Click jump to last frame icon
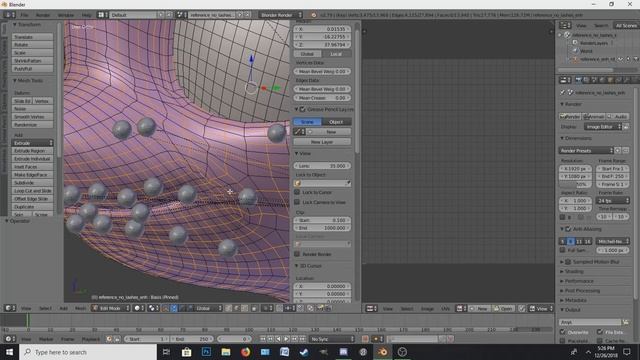The image size is (640, 360). [x=302, y=339]
